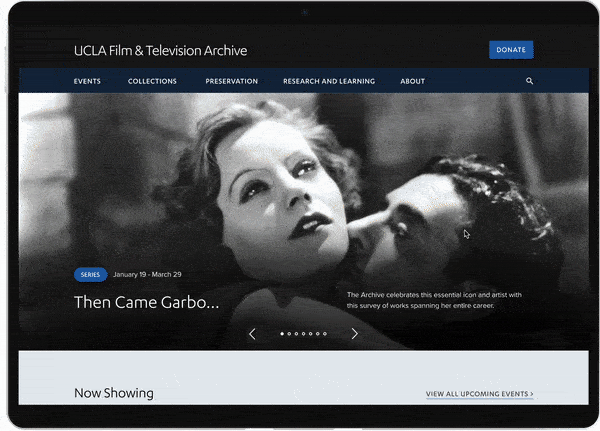
Task: Open the Preservation menu
Action: click(x=232, y=81)
